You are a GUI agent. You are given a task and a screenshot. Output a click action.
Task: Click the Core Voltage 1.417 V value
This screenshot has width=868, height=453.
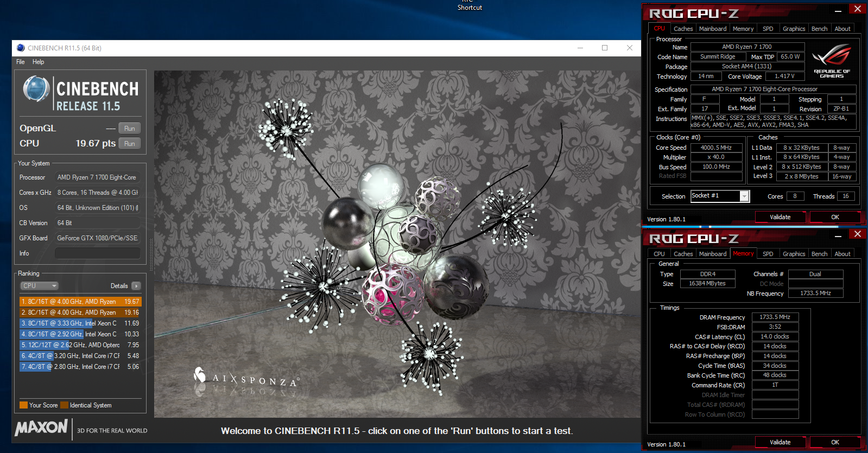pyautogui.click(x=784, y=76)
